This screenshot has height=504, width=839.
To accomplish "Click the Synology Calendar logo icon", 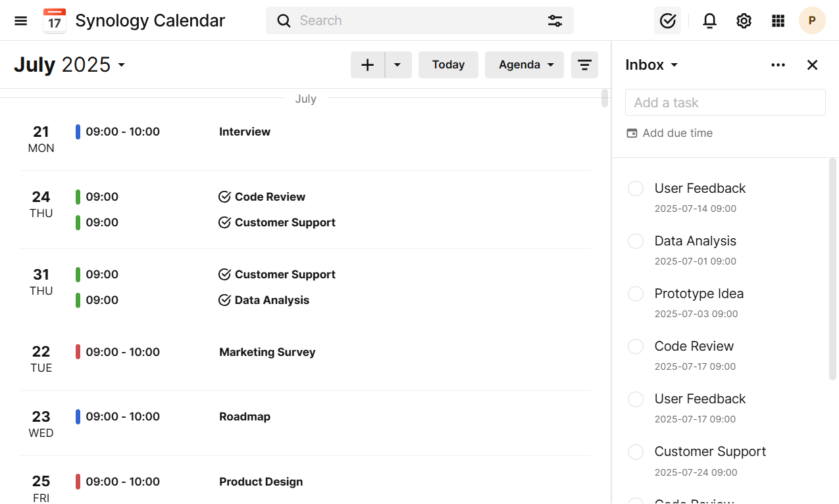I will click(55, 20).
